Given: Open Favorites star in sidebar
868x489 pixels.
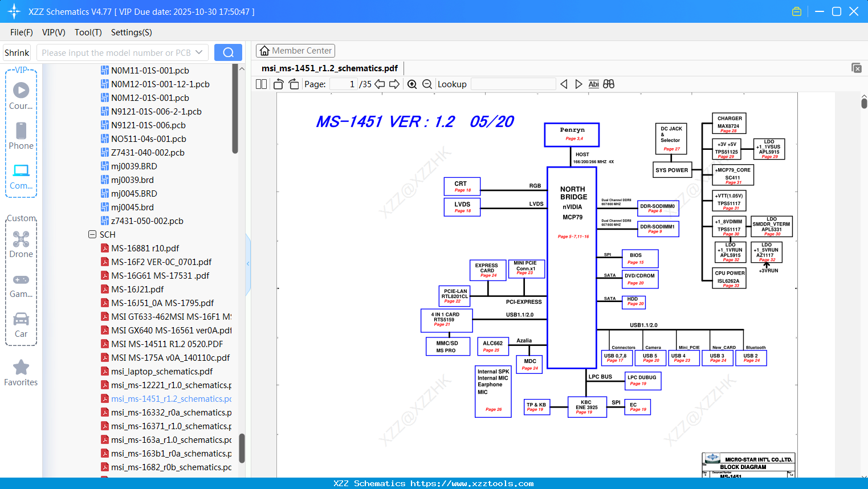Looking at the screenshot, I should coord(21,373).
